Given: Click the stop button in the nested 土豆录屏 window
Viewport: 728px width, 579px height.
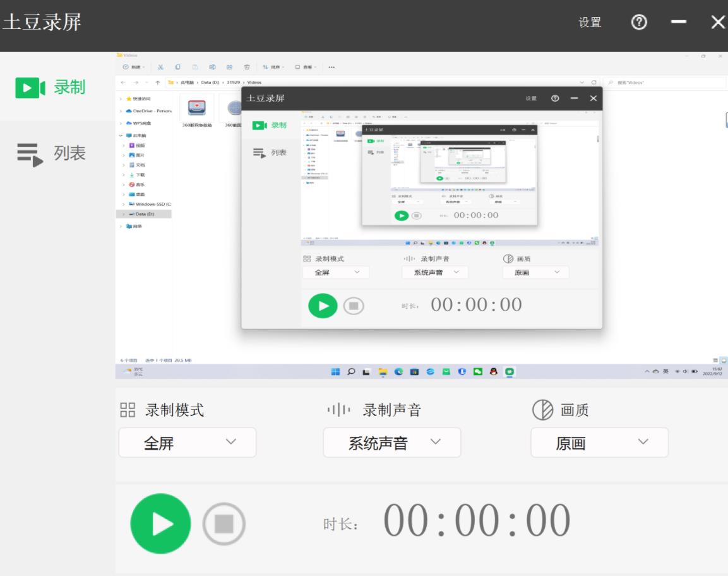Looking at the screenshot, I should coord(354,306).
